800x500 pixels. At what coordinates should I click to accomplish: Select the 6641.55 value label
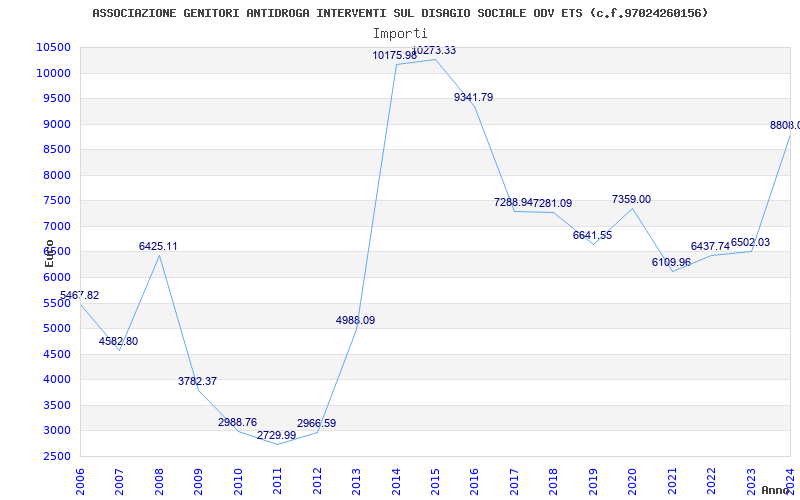(x=592, y=236)
